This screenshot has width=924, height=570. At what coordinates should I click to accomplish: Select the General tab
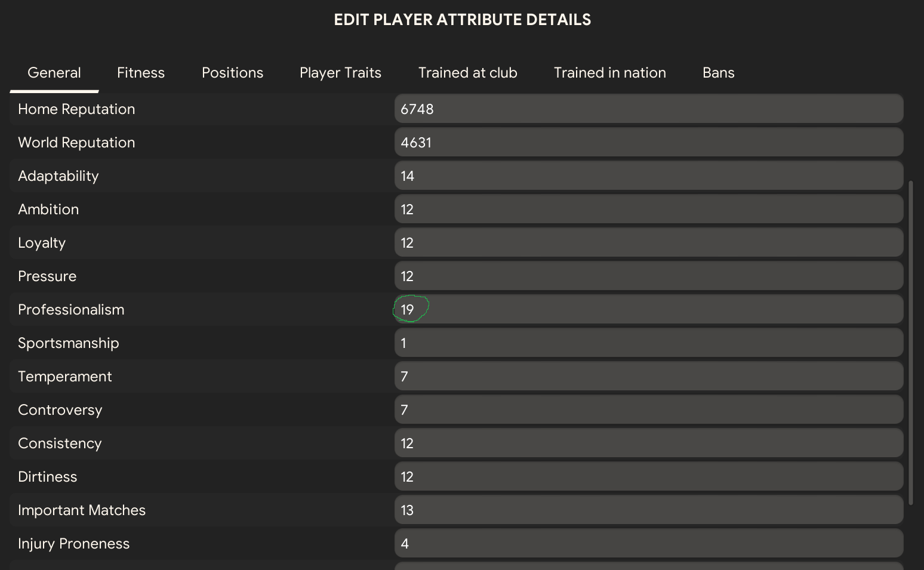54,73
